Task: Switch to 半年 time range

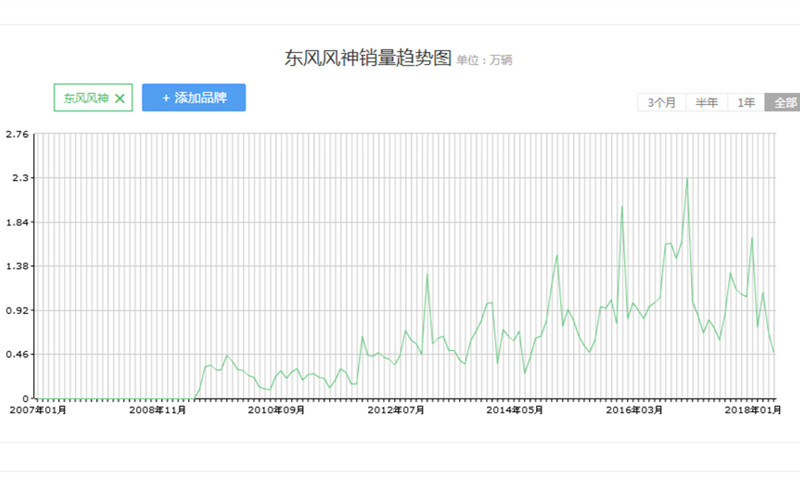Action: (707, 102)
